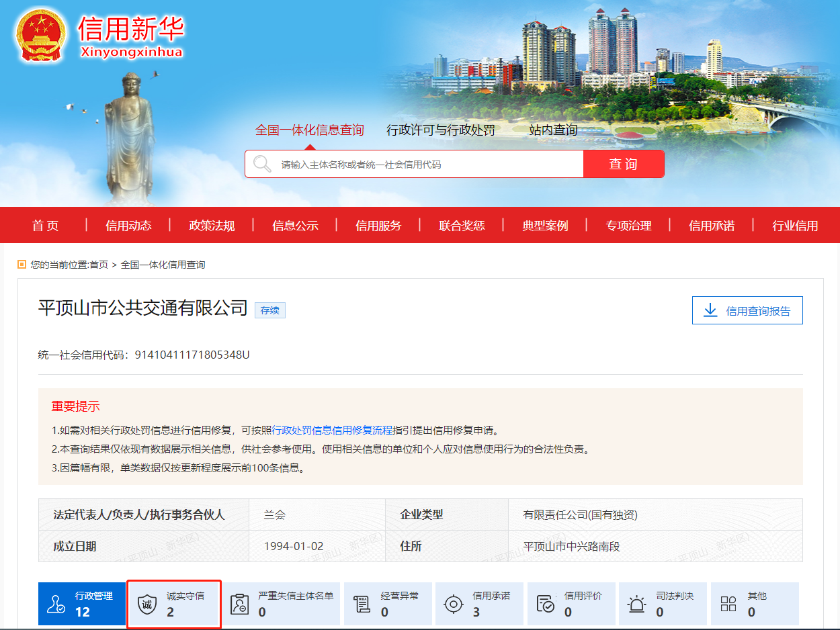Click the download icon on 信用查询报告
Image resolution: width=840 pixels, height=630 pixels.
tap(710, 310)
